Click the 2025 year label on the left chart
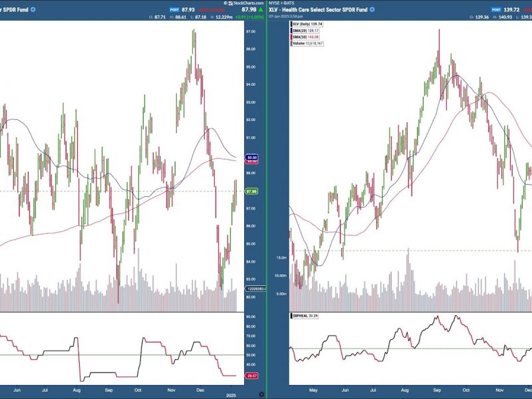This screenshot has height=399, width=532. click(x=231, y=396)
